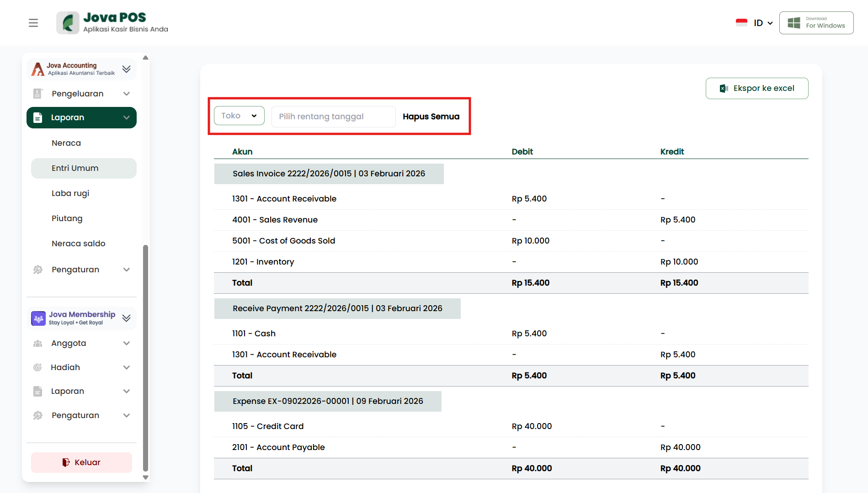The image size is (868, 493).
Task: Click the Jova Membership logo icon
Action: pos(38,318)
